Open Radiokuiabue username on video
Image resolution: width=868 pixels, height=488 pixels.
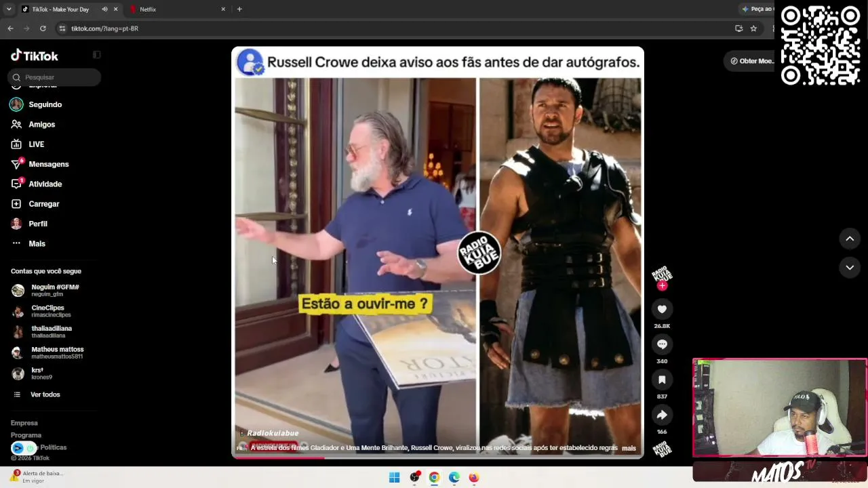pyautogui.click(x=273, y=433)
